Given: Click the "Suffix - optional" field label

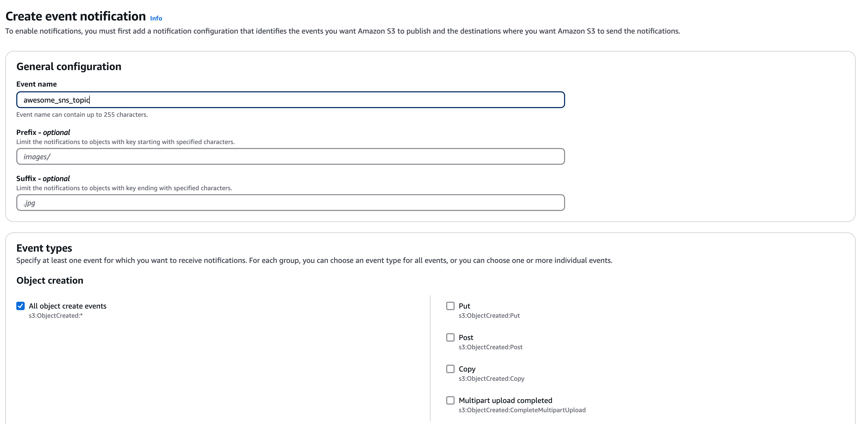Looking at the screenshot, I should (x=43, y=178).
